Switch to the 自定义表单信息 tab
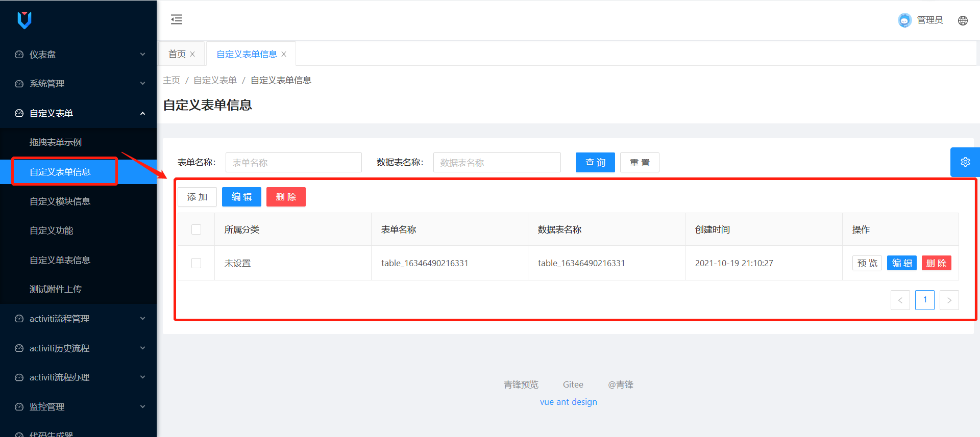The image size is (980, 437). click(x=247, y=54)
